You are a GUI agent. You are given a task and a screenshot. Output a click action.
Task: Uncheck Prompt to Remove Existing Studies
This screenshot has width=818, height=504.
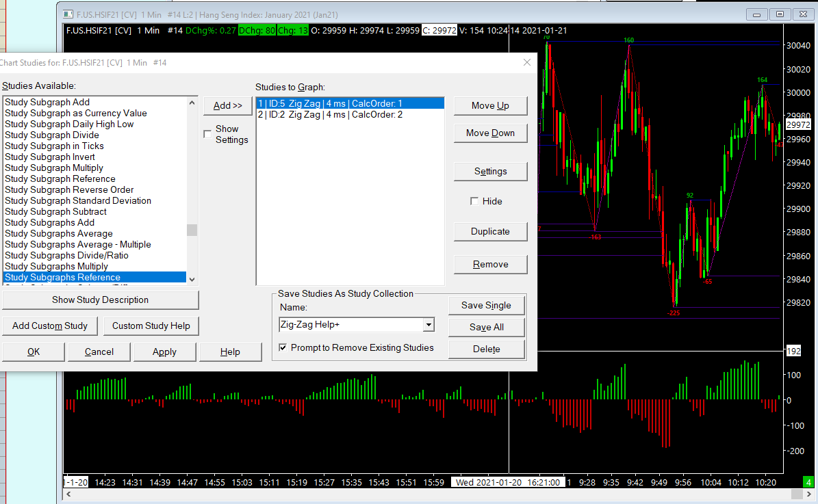(283, 347)
